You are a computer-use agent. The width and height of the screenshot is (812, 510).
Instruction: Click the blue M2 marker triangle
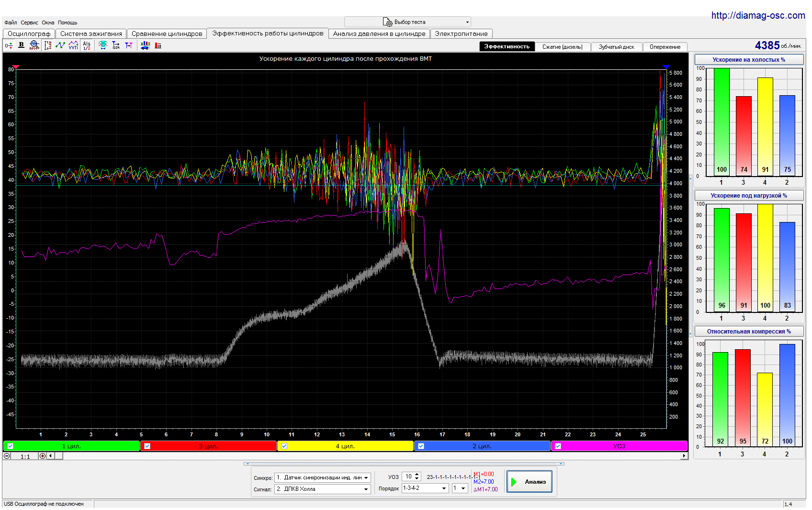666,67
